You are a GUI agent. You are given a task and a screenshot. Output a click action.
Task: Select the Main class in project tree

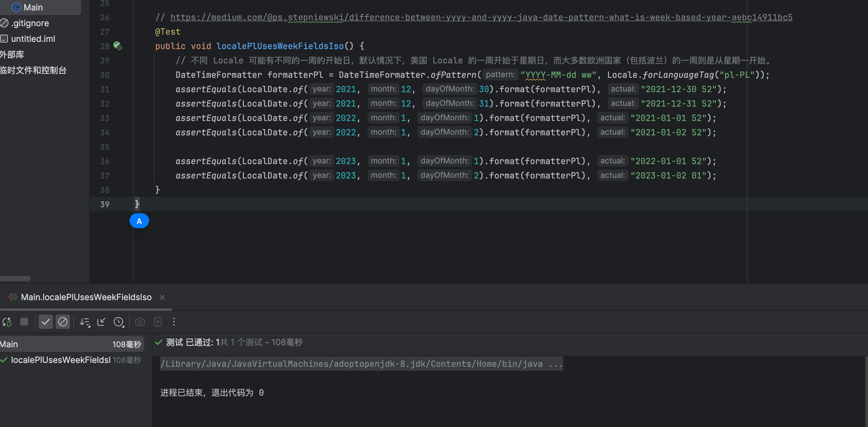(x=33, y=8)
